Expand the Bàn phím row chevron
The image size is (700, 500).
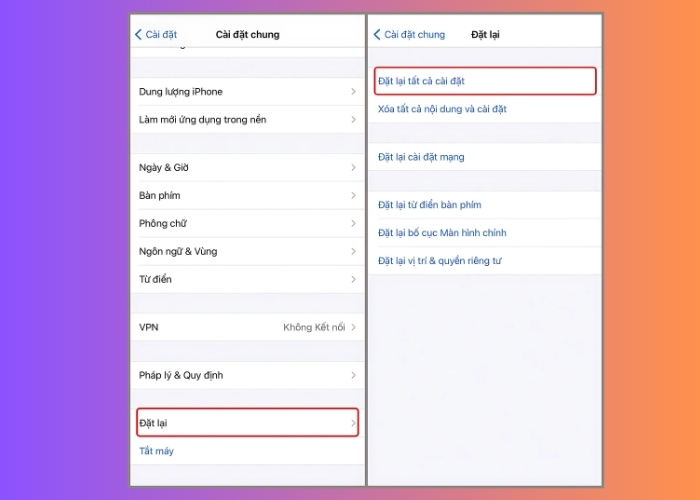tap(352, 196)
